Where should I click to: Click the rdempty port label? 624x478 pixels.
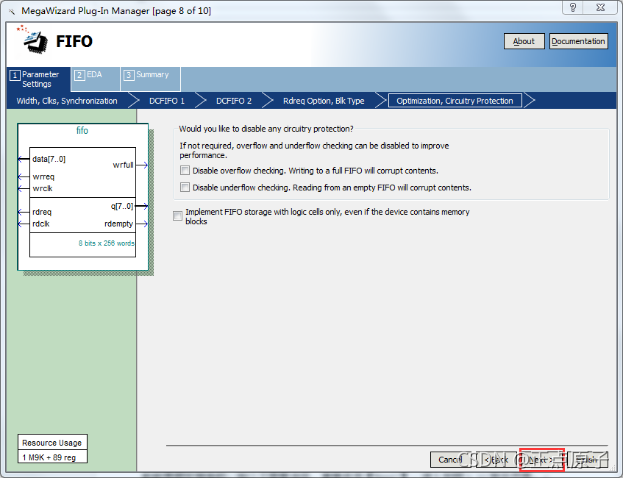pyautogui.click(x=119, y=224)
